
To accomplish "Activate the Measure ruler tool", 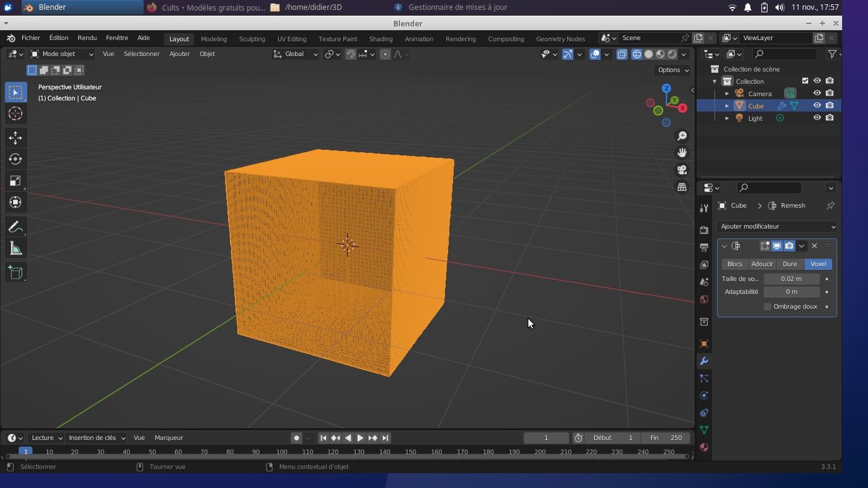I will (15, 248).
